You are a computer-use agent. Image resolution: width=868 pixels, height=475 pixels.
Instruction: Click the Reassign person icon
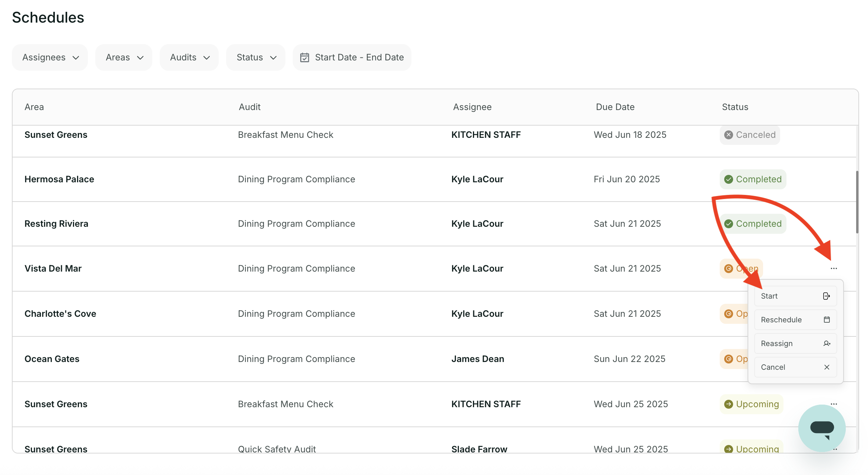827,343
